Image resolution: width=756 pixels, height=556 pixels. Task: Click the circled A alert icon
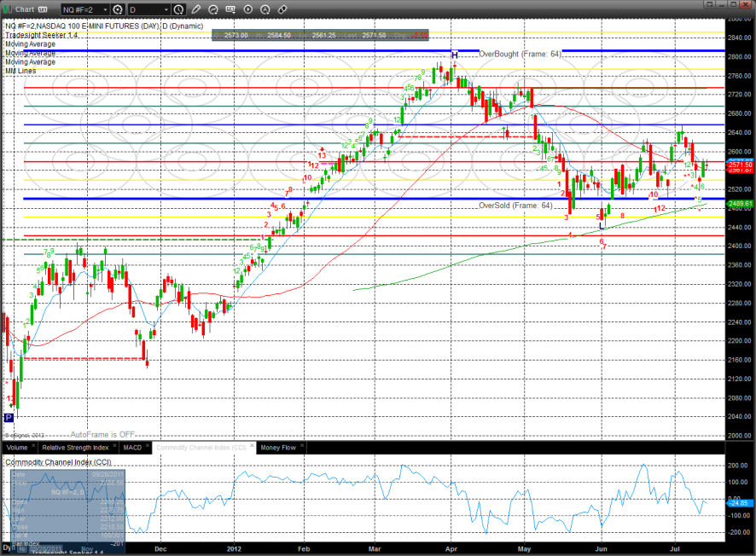264,9
